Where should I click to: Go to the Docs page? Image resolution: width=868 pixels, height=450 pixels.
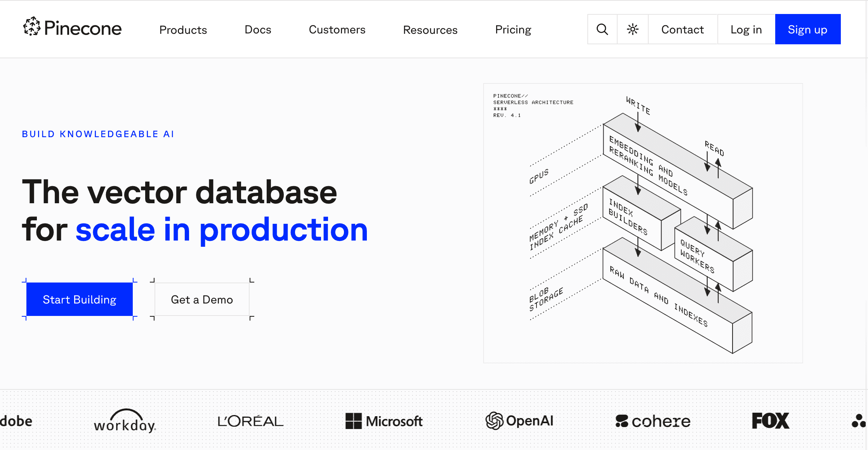click(258, 30)
